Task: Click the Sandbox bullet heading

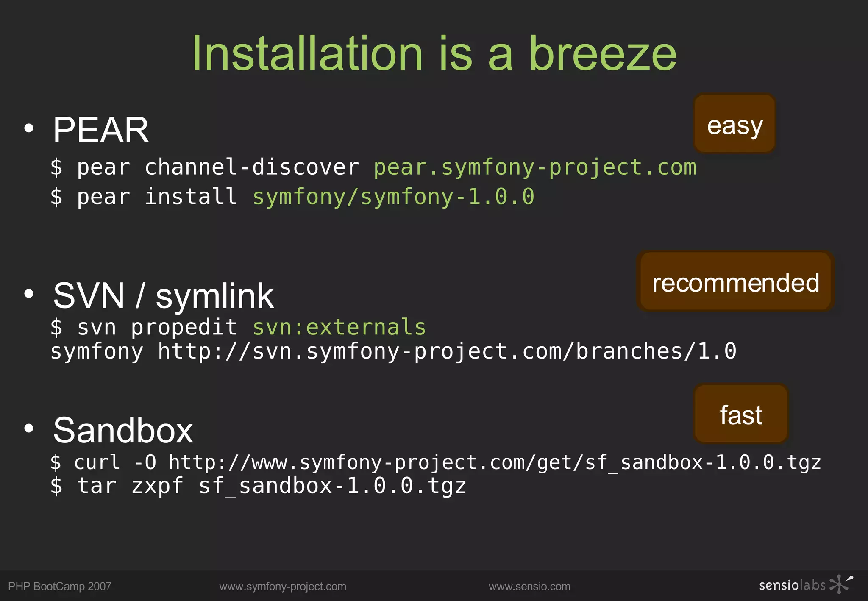Action: [123, 430]
